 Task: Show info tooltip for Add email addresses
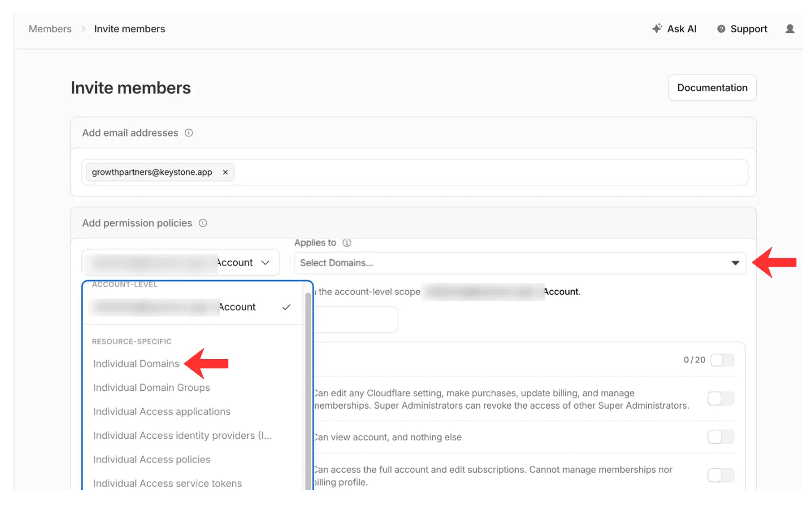pos(189,133)
